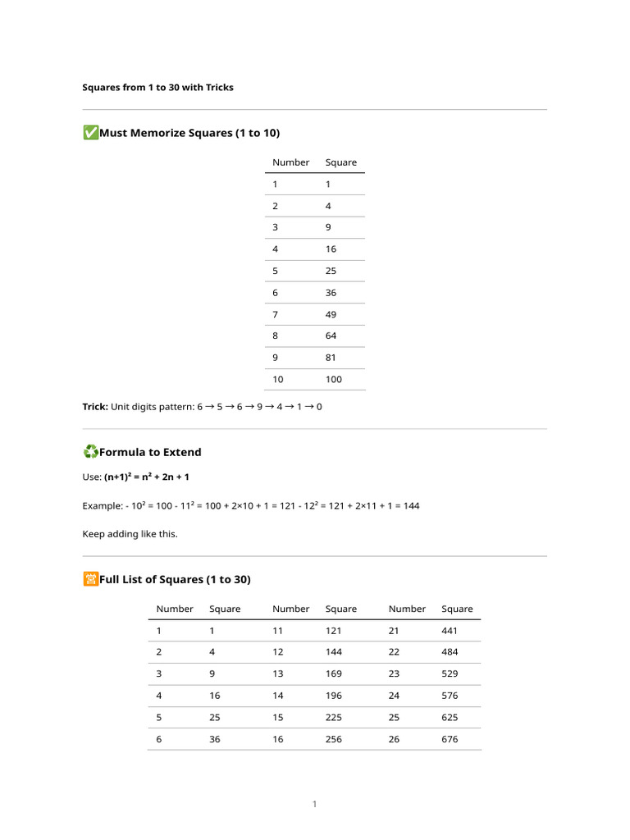The height and width of the screenshot is (840, 630).
Task: Click the red icon beside Full List of Squares
Action: click(90, 579)
